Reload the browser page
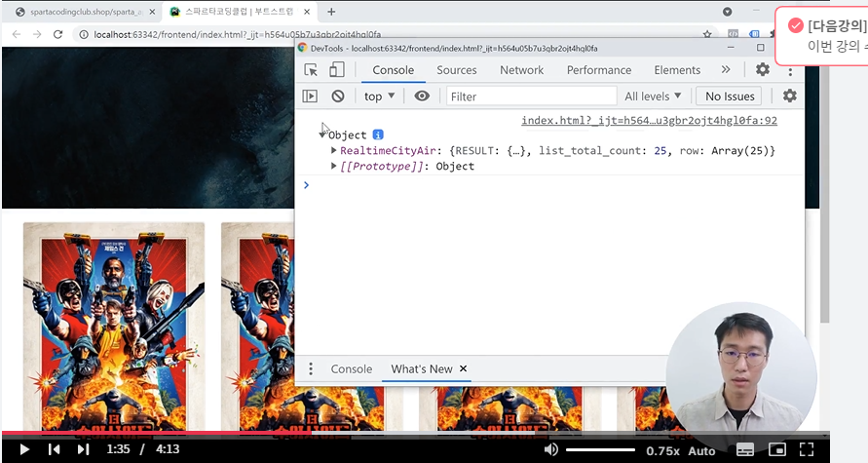 57,34
